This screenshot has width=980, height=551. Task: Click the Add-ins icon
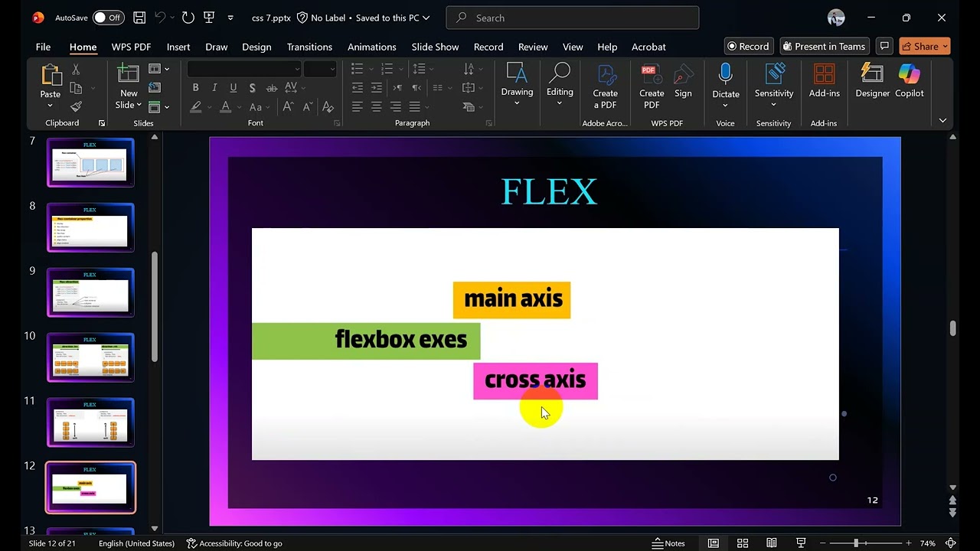pos(825,74)
